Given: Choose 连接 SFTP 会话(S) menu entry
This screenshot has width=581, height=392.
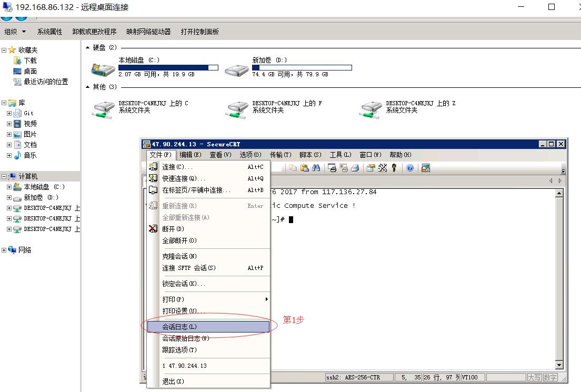Looking at the screenshot, I should [208, 267].
